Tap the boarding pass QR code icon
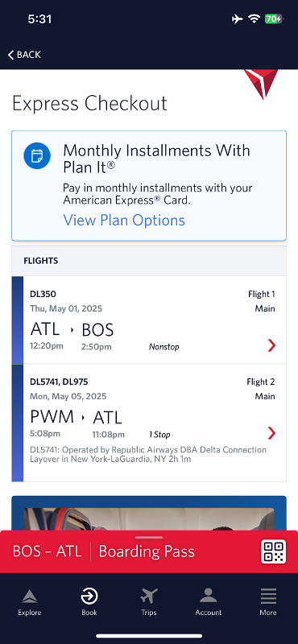 click(273, 551)
